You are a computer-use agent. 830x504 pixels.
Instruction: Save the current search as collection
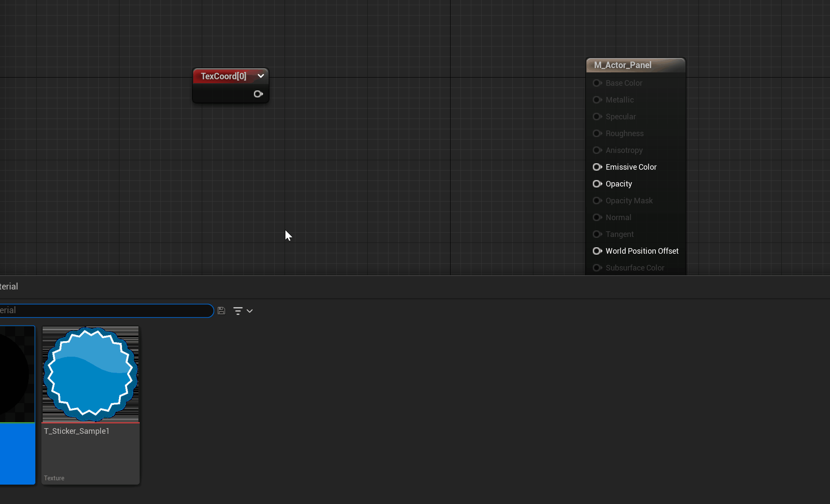(x=221, y=311)
